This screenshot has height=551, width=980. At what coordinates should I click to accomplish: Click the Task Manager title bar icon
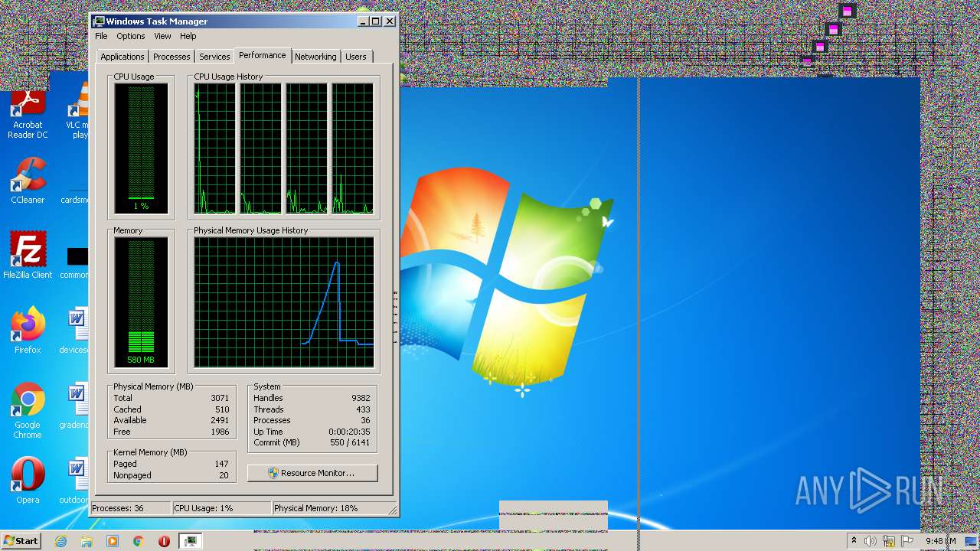[x=99, y=21]
